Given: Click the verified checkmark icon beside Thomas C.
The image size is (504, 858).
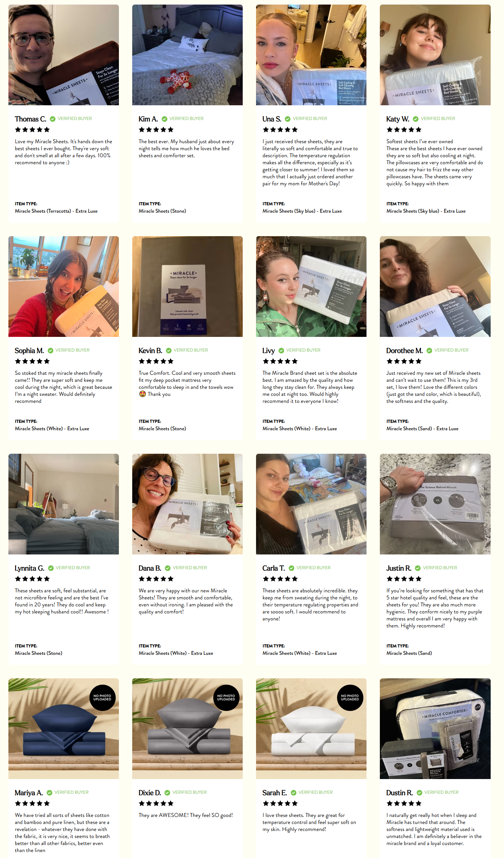Looking at the screenshot, I should (53, 119).
